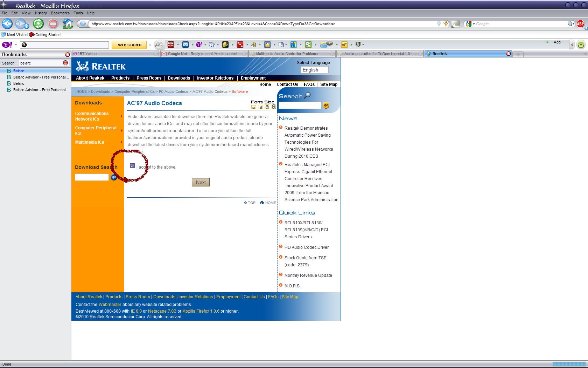Click the WEB SEARCH button
The height and width of the screenshot is (368, 588).
coord(129,45)
